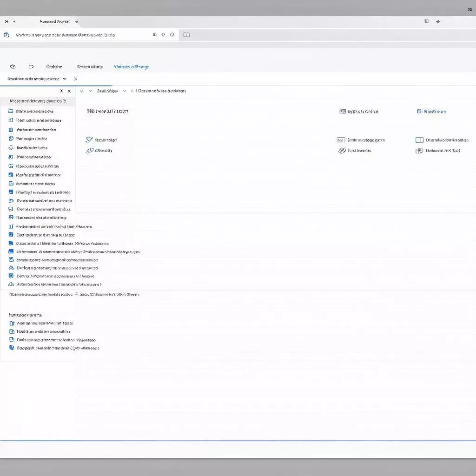
Task: Click into the browser address bar
Action: [x=79, y=35]
